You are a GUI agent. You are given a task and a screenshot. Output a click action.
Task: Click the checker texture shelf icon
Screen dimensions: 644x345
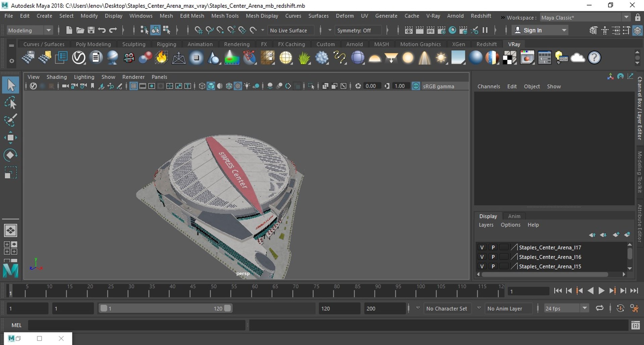pyautogui.click(x=509, y=58)
